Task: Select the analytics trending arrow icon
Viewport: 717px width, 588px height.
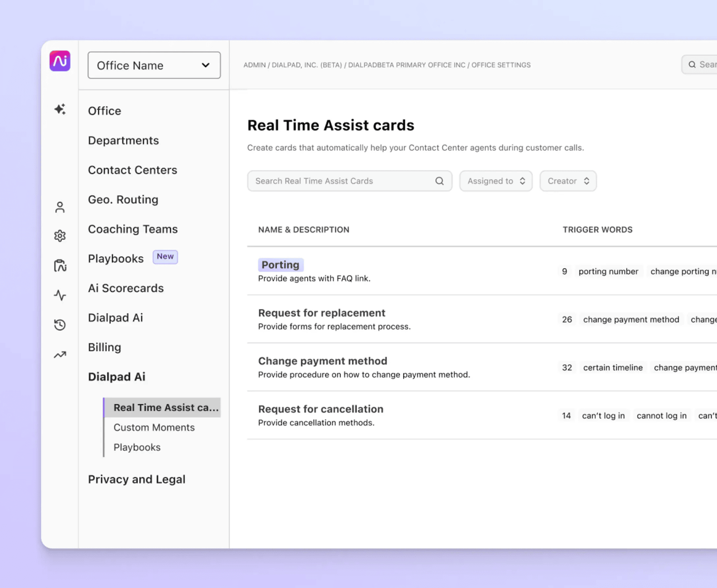Action: (60, 354)
